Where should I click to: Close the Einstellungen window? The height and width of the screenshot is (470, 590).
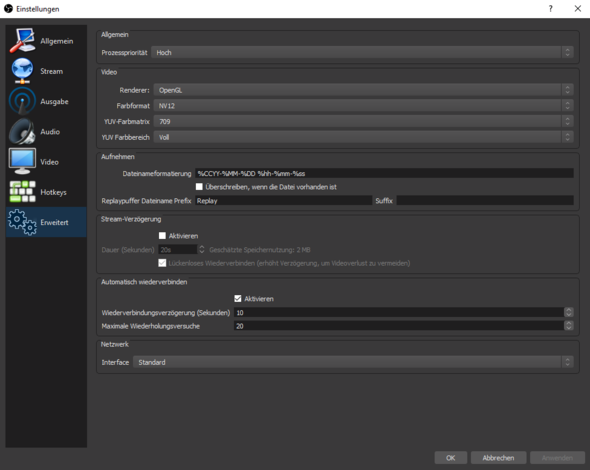coord(578,9)
